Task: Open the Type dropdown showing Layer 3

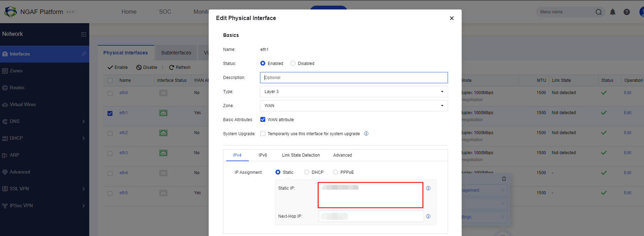Action: click(353, 92)
